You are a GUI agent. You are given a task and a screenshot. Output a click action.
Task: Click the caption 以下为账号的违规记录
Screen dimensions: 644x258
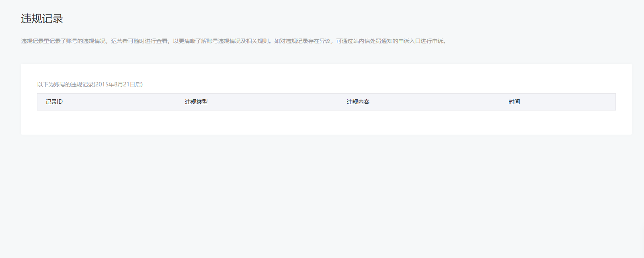pyautogui.click(x=65, y=84)
